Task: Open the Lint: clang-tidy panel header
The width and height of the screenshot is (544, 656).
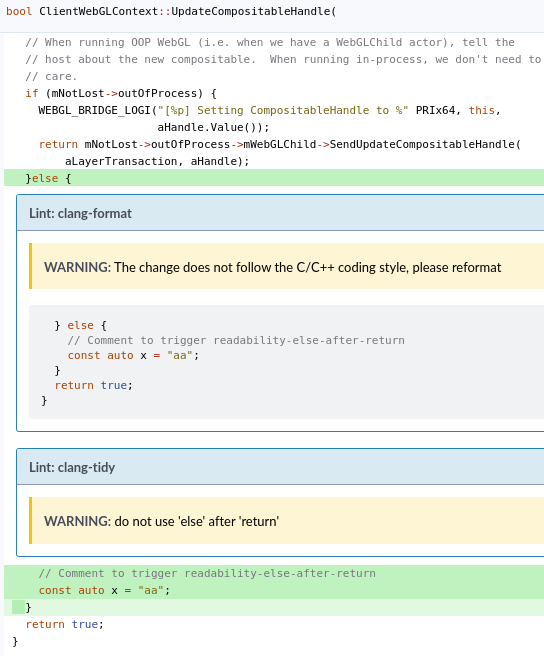Action: point(280,467)
